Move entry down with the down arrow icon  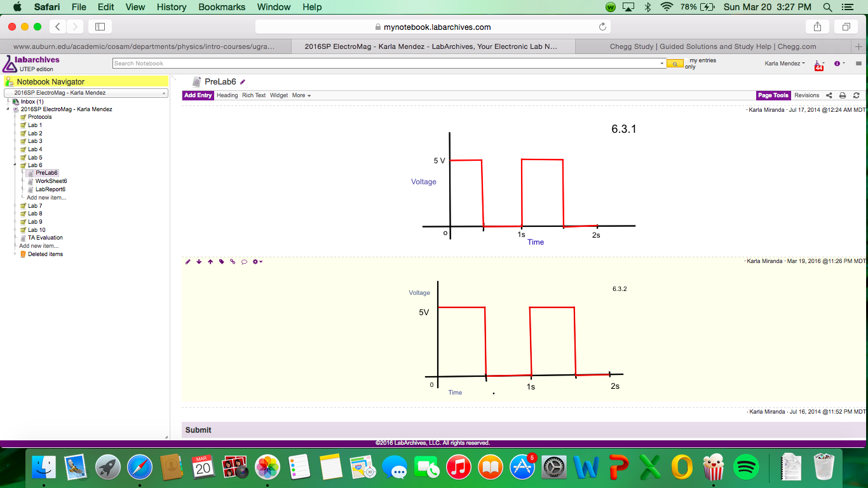pyautogui.click(x=199, y=262)
